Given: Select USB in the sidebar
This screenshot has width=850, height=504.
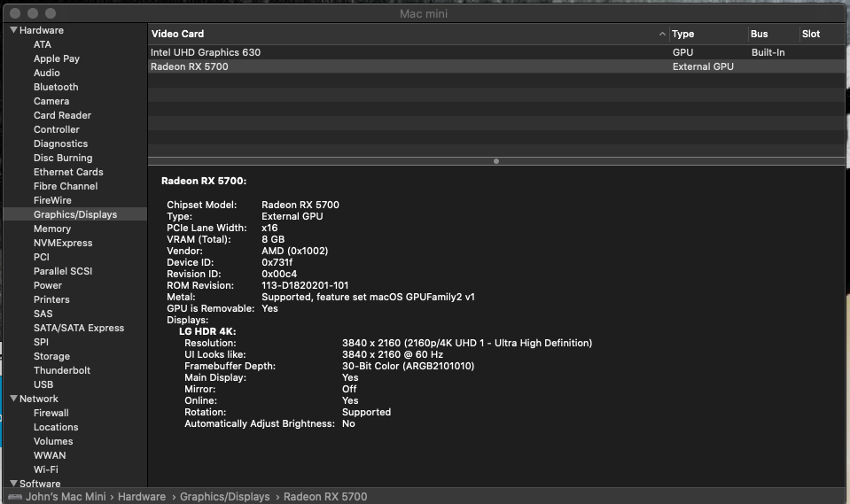Looking at the screenshot, I should 43,384.
